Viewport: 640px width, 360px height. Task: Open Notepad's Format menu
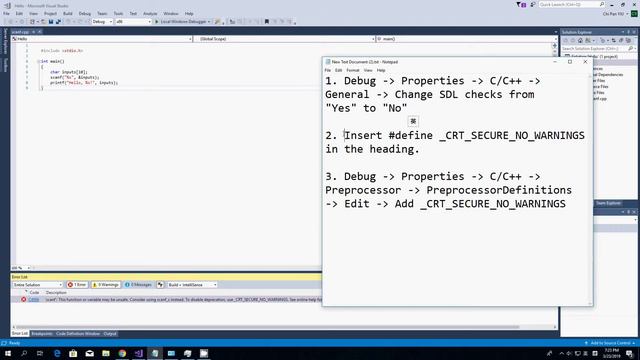[353, 70]
